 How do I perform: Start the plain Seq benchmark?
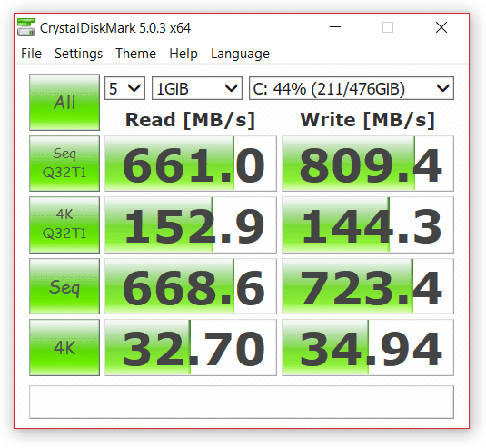coord(64,286)
